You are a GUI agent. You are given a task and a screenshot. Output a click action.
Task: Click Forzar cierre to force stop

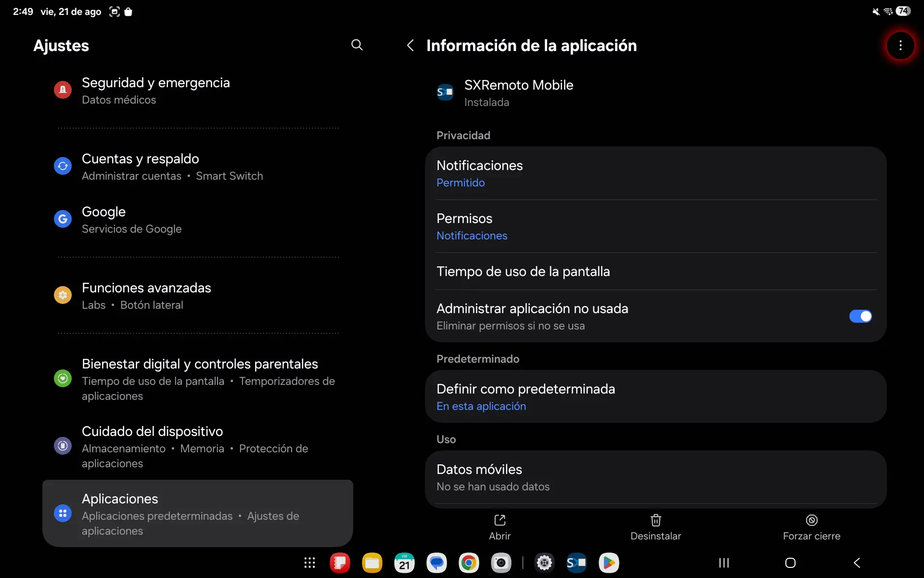click(811, 527)
